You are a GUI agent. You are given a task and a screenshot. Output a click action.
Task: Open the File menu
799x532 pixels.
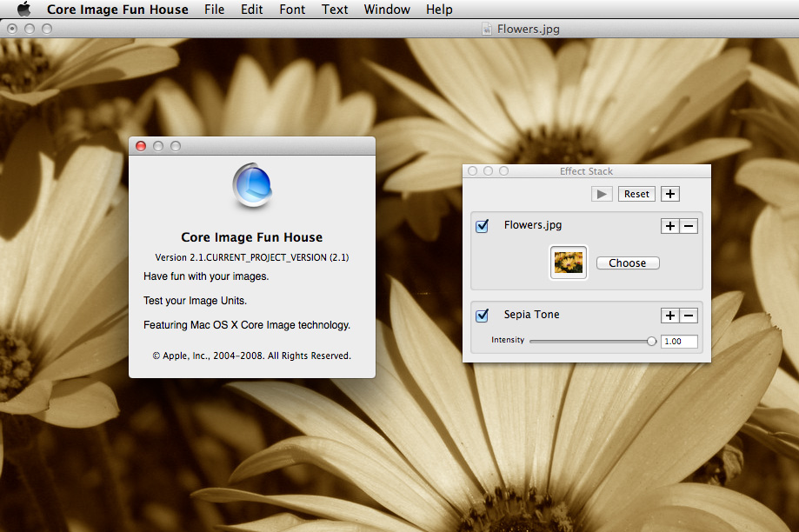(214, 10)
